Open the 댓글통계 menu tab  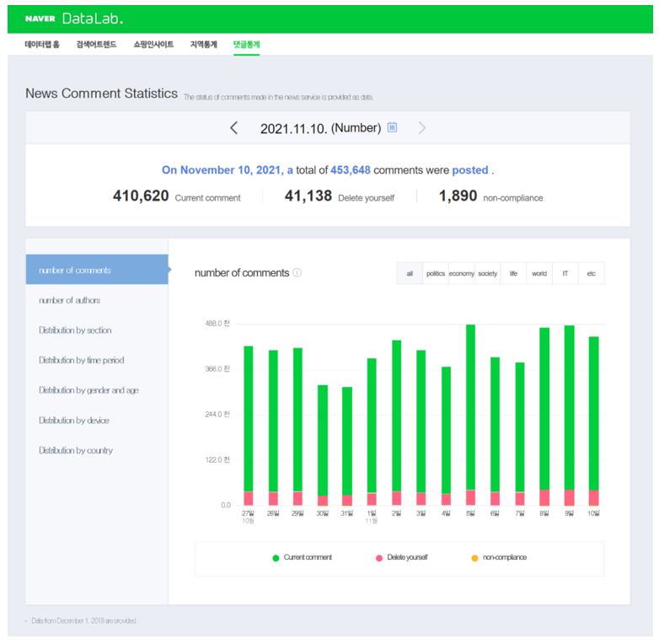pyautogui.click(x=247, y=44)
